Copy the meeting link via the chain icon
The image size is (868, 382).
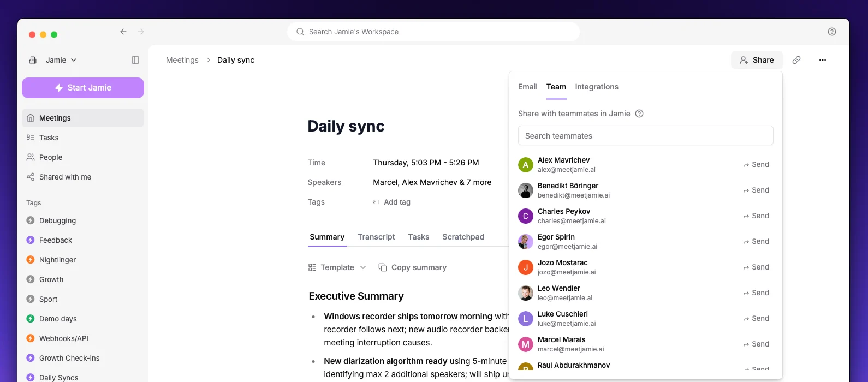796,60
